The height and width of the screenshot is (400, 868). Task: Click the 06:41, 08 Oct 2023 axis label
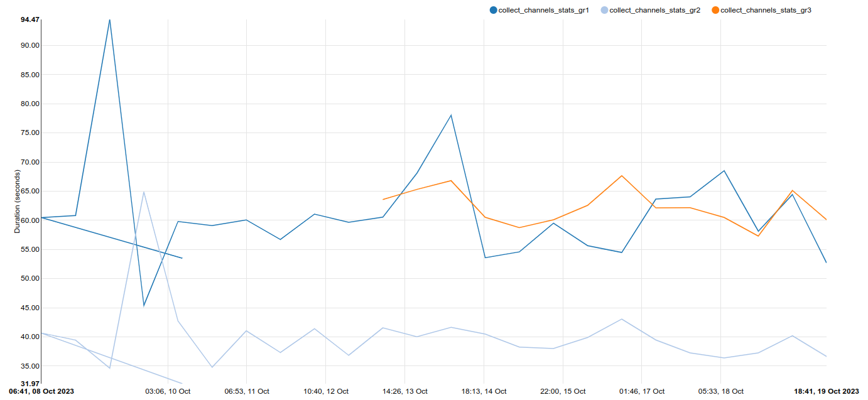pyautogui.click(x=41, y=391)
